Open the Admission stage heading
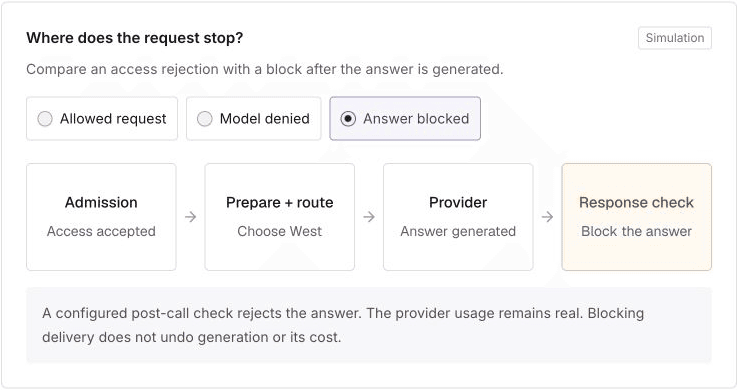The image size is (738, 390). (101, 202)
